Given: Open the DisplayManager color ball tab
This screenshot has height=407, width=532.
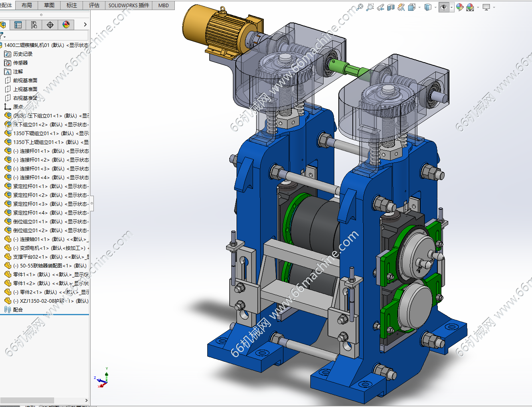Looking at the screenshot, I should click(x=66, y=25).
